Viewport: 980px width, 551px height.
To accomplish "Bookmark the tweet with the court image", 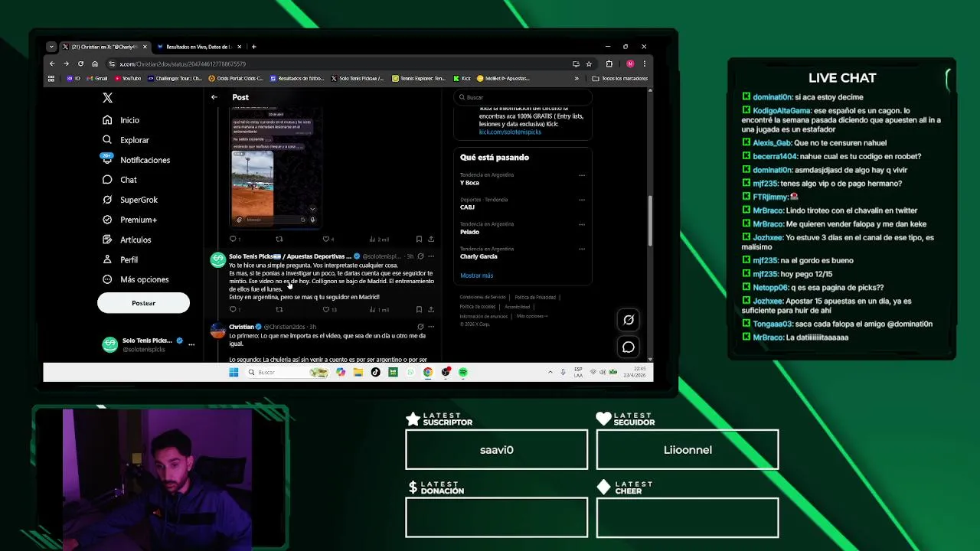I will point(419,239).
